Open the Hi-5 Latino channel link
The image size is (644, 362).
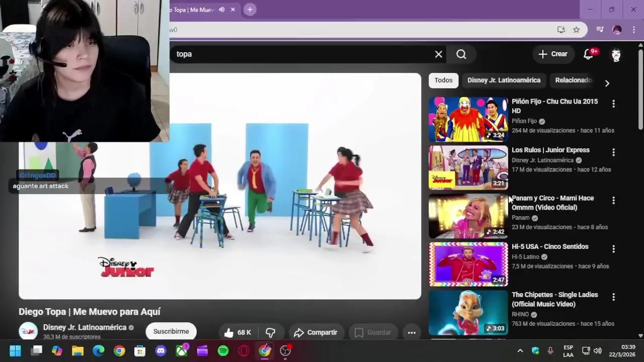pyautogui.click(x=525, y=256)
